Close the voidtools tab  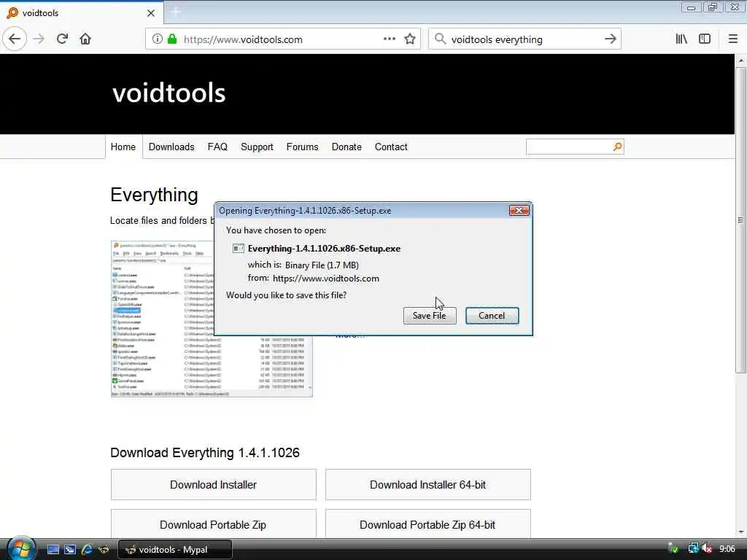[151, 13]
